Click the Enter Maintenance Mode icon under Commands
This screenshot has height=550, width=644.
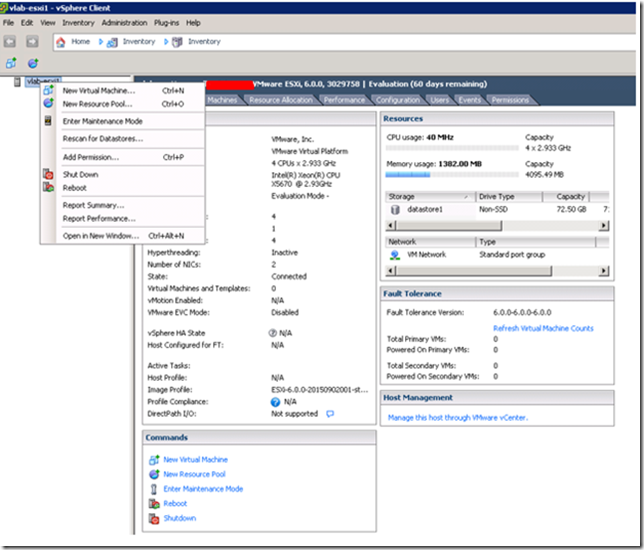154,489
